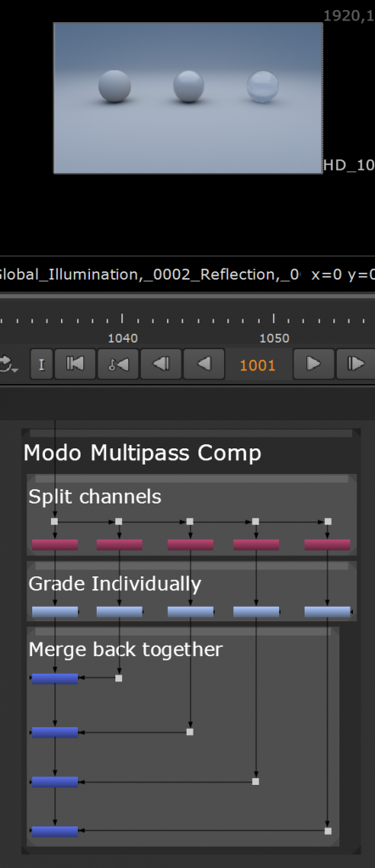Play the sequence forwards
This screenshot has width=375, height=868.
point(314,364)
